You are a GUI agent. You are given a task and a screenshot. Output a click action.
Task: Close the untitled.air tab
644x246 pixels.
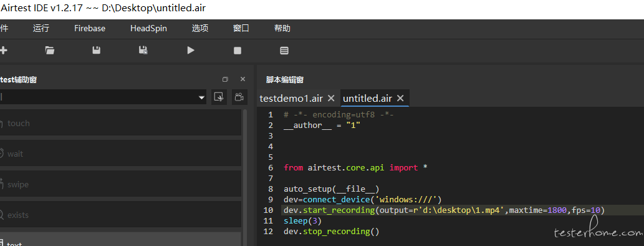tap(400, 98)
